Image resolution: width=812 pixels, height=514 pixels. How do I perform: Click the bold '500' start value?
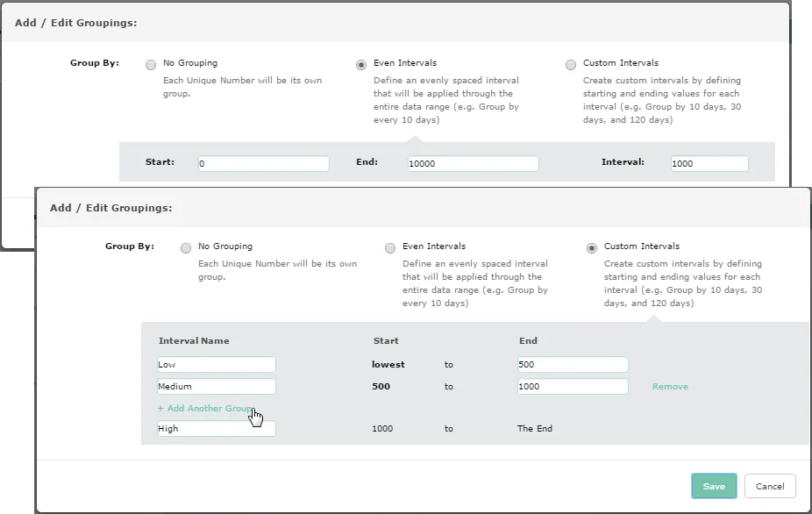point(381,387)
